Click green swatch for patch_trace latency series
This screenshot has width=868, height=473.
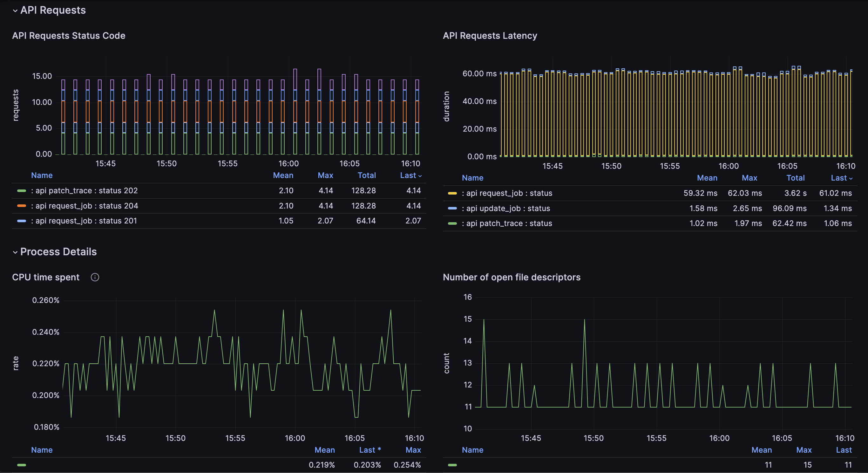click(452, 223)
